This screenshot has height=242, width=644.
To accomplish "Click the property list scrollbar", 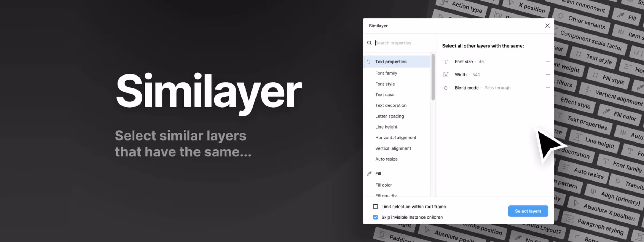I will point(433,77).
